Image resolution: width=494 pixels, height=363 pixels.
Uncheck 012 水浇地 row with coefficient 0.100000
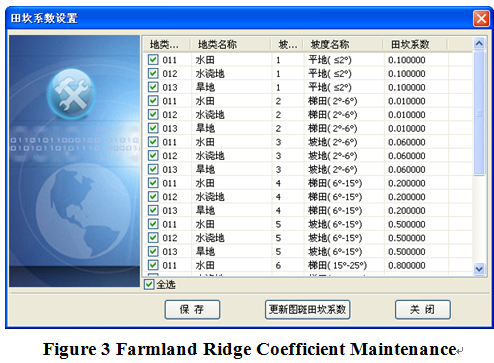coord(153,73)
